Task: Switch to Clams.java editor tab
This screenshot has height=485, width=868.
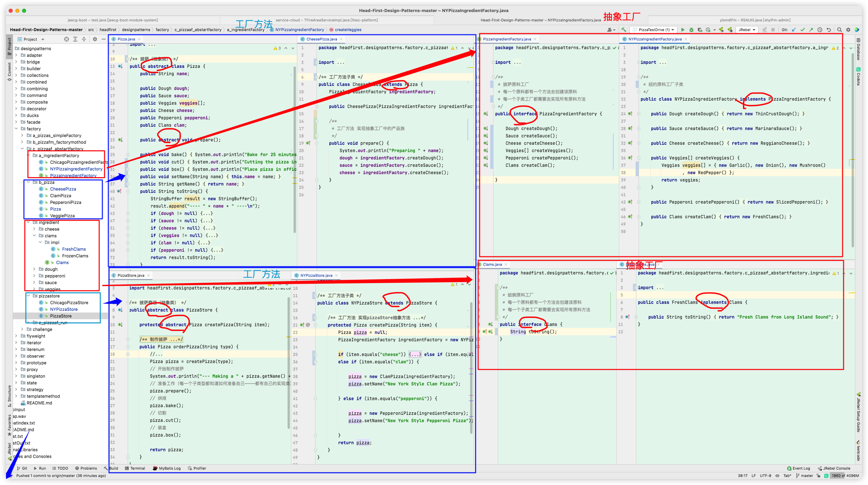Action: click(492, 264)
